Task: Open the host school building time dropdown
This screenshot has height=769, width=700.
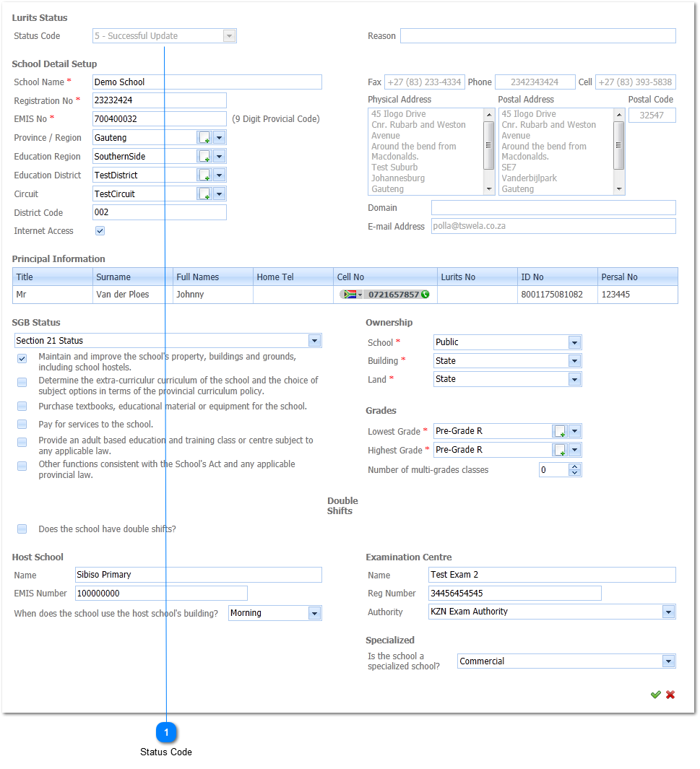Action: [x=314, y=613]
